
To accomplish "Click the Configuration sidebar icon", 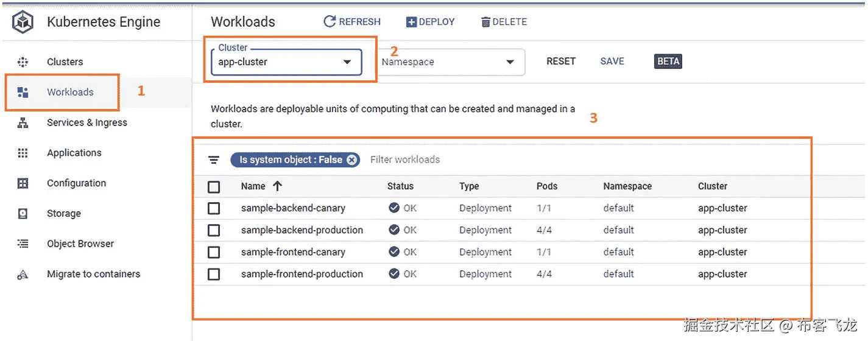I will [23, 183].
